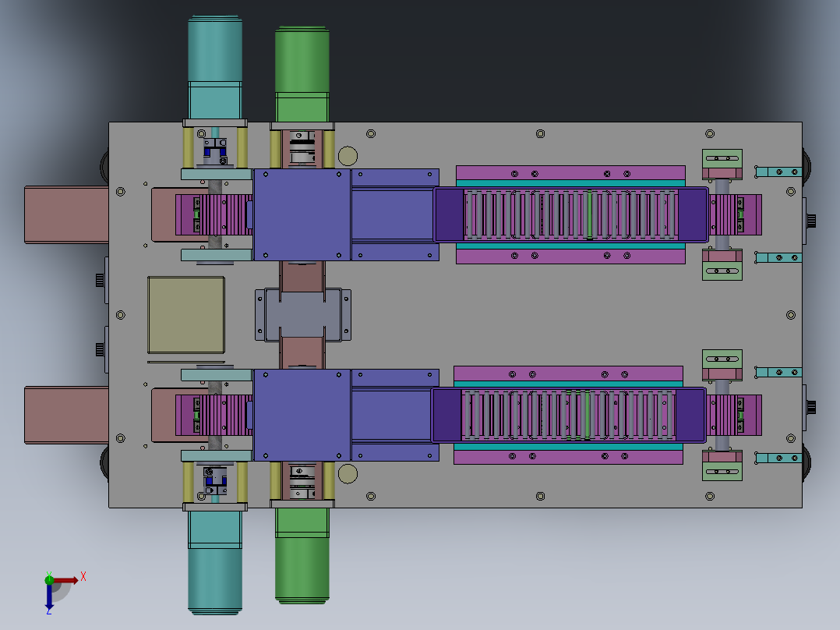Select the magenta finned block at lower right edge
This screenshot has height=630, width=840.
(x=734, y=415)
